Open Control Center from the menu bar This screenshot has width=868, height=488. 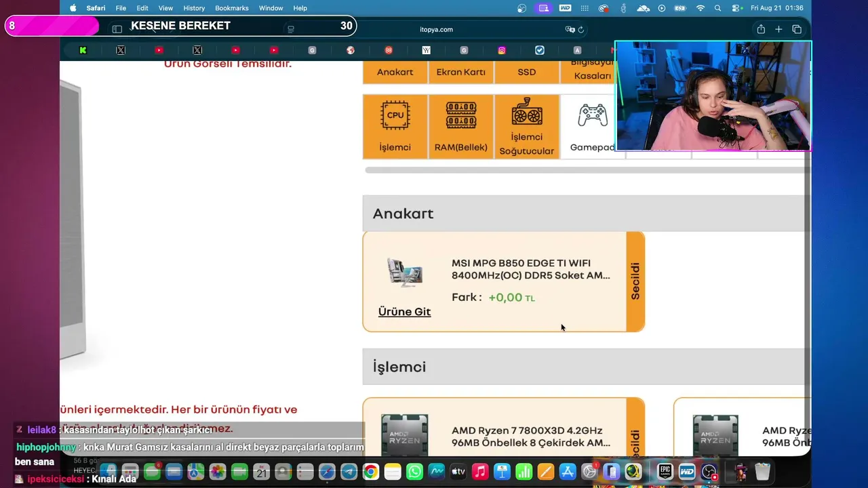point(736,8)
